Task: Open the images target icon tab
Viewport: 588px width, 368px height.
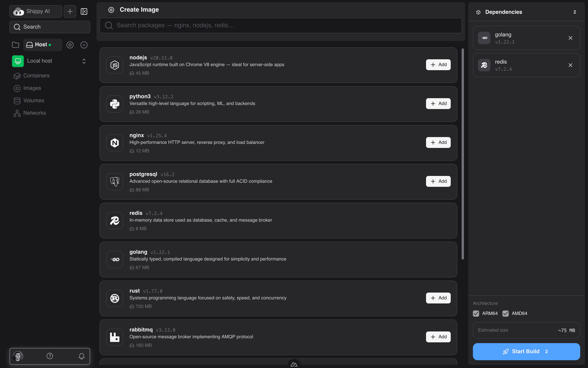Action: 70,45
